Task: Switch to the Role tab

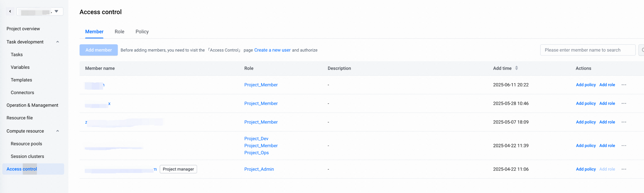Action: coord(119,32)
